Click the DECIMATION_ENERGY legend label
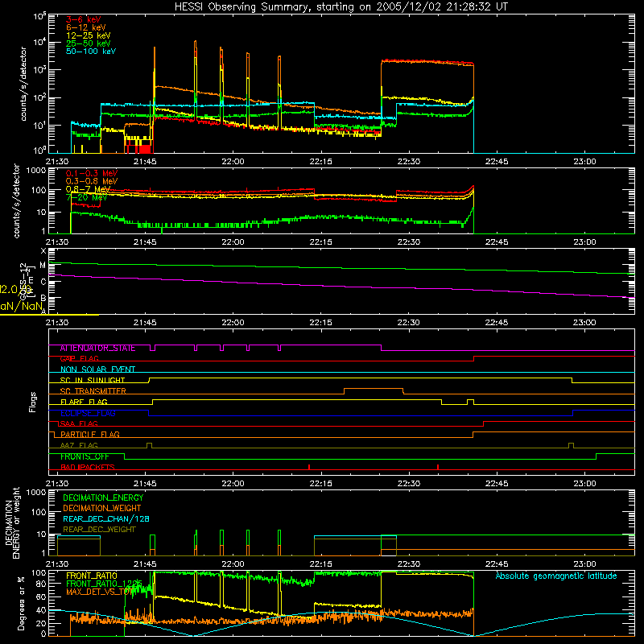 click(103, 497)
